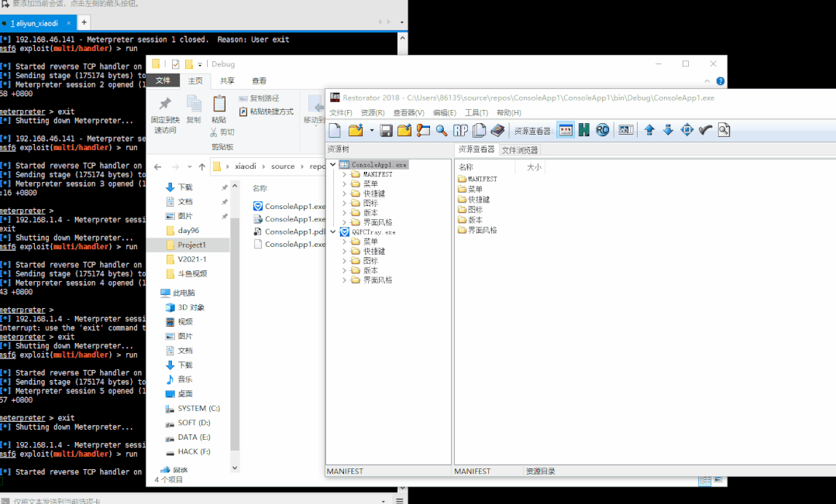Open the 资源(R) menu in Restorator
The height and width of the screenshot is (504, 836).
(x=372, y=113)
